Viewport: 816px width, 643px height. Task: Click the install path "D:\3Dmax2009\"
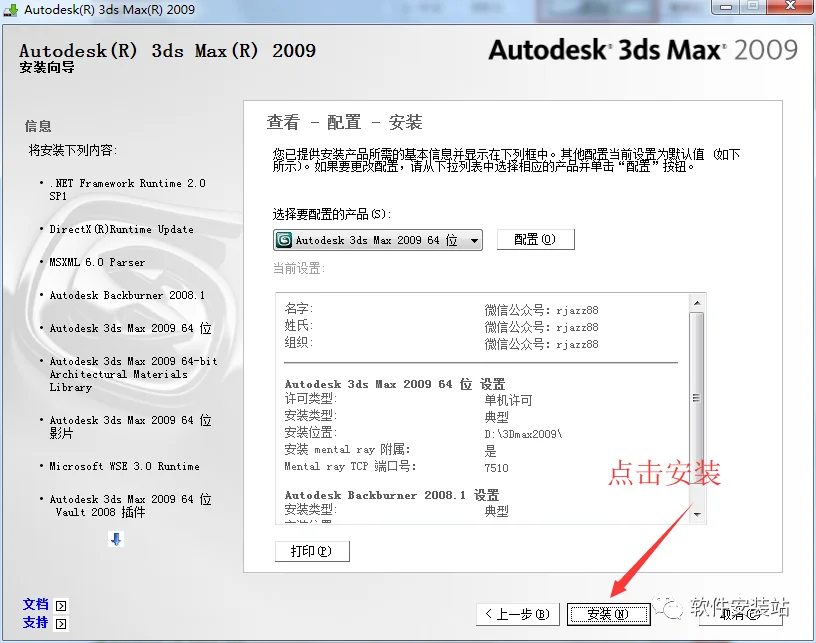pos(523,434)
